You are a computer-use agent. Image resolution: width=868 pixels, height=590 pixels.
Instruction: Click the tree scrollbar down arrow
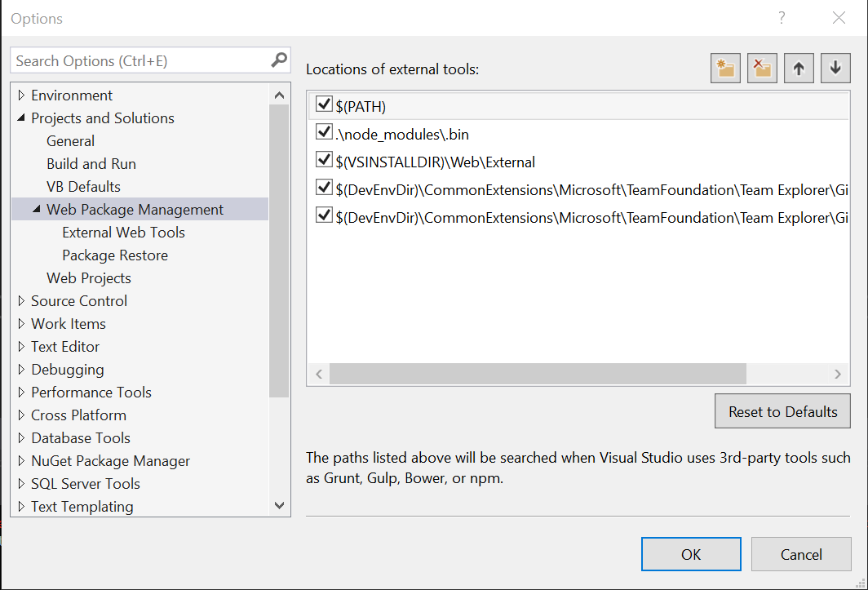point(280,505)
